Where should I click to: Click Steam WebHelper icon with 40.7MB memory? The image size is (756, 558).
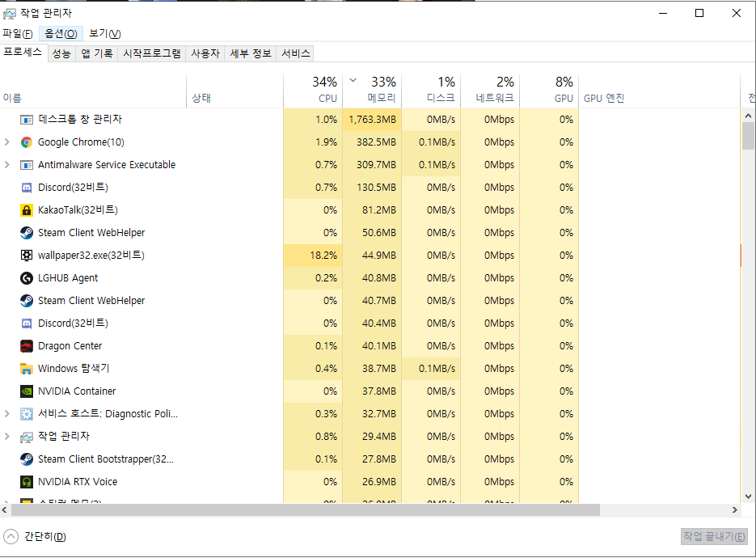tap(27, 301)
